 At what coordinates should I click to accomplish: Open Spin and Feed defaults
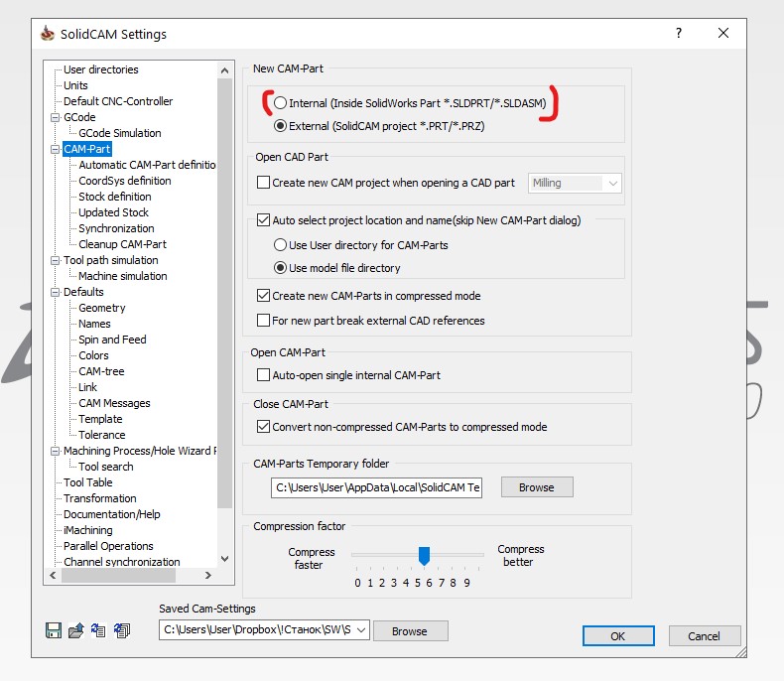112,340
